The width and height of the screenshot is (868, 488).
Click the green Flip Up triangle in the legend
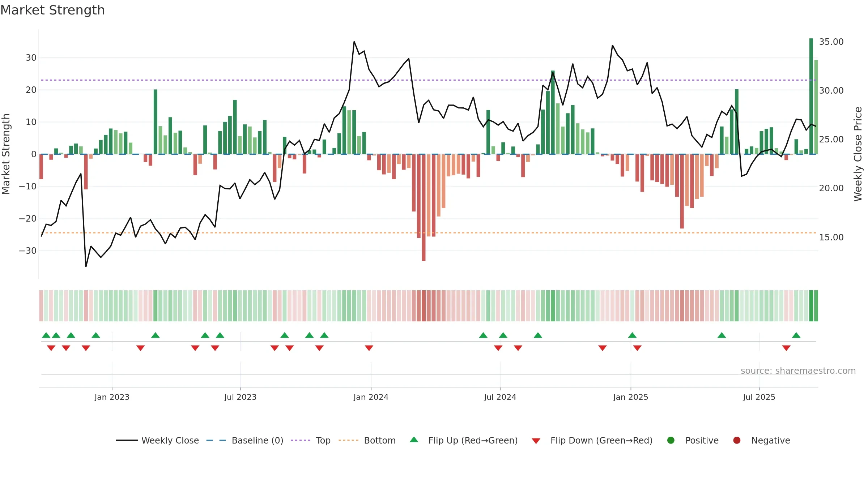pyautogui.click(x=414, y=440)
